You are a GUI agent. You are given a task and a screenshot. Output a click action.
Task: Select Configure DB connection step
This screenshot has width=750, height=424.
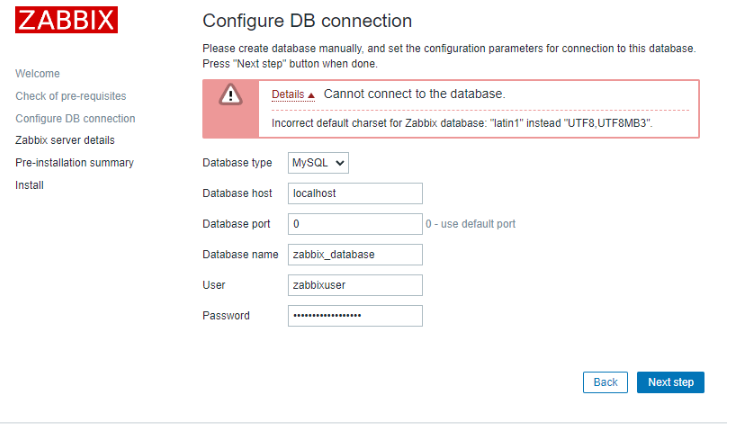tap(75, 118)
